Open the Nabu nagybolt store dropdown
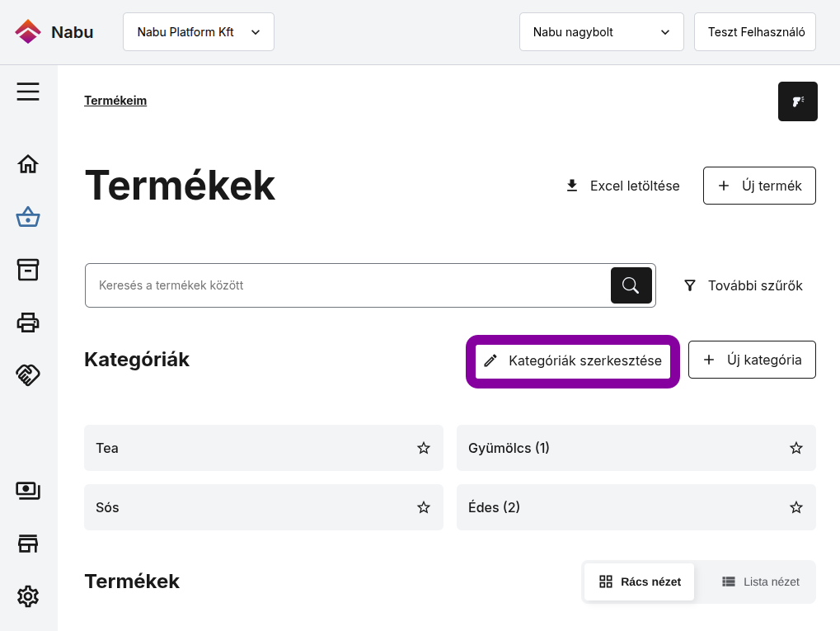This screenshot has height=631, width=840. 601,32
